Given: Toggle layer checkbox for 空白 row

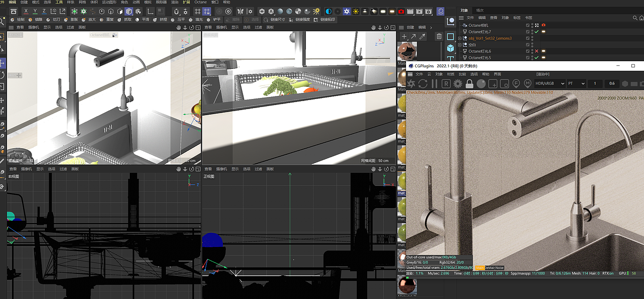Looking at the screenshot, I should [528, 45].
